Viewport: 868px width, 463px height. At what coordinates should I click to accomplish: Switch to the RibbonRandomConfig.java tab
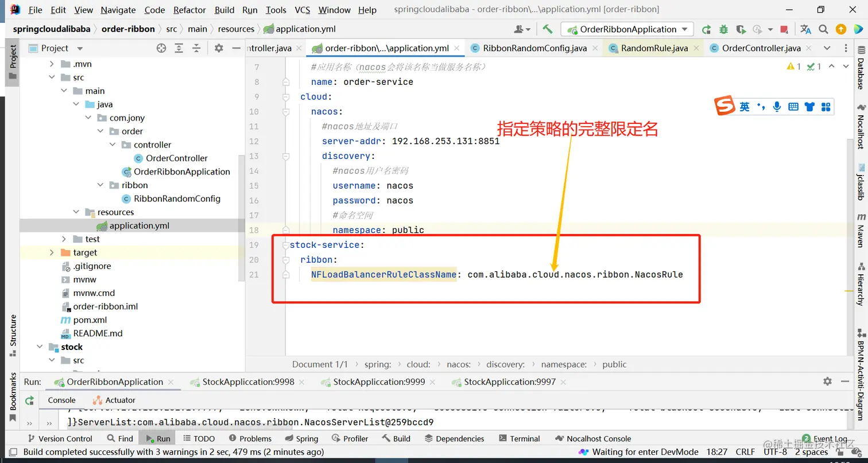534,48
